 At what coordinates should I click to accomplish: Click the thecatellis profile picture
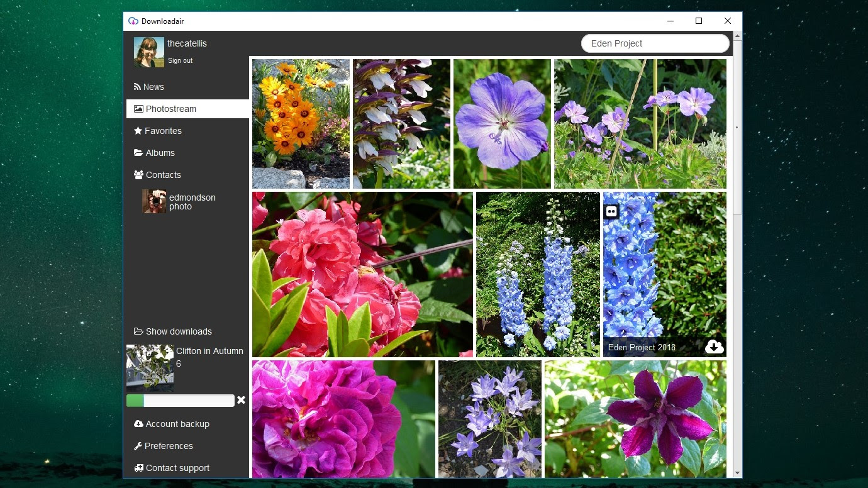[x=149, y=52]
